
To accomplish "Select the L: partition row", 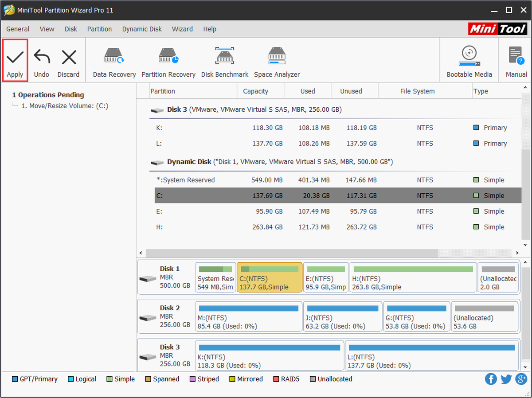I will (x=338, y=143).
